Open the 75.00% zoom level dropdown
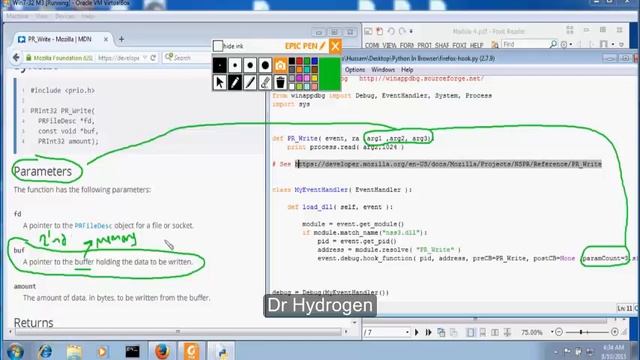The image size is (640, 360). pyautogui.click(x=552, y=332)
